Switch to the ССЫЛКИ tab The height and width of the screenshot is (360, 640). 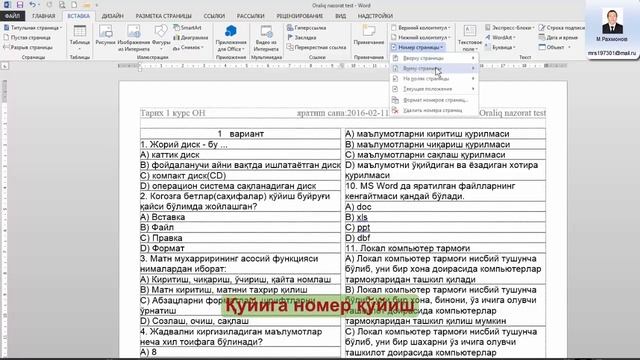click(x=214, y=16)
